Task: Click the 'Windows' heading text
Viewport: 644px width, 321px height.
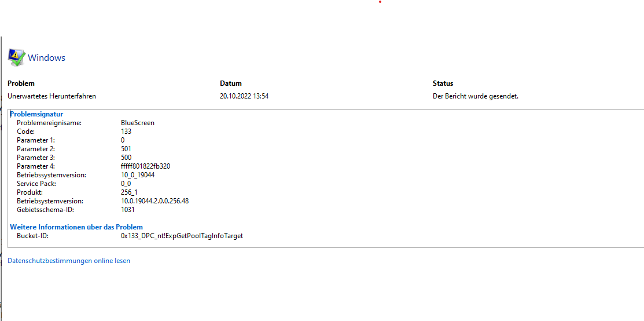Action: coord(46,57)
